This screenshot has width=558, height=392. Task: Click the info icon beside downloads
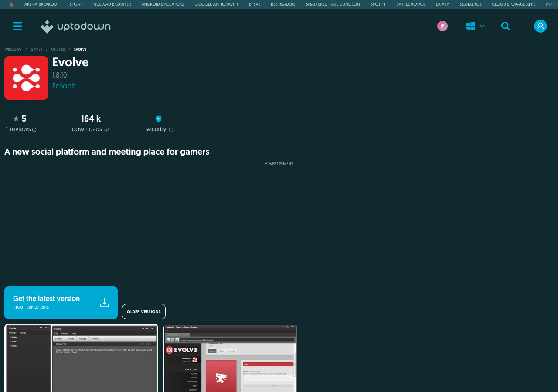click(x=106, y=130)
